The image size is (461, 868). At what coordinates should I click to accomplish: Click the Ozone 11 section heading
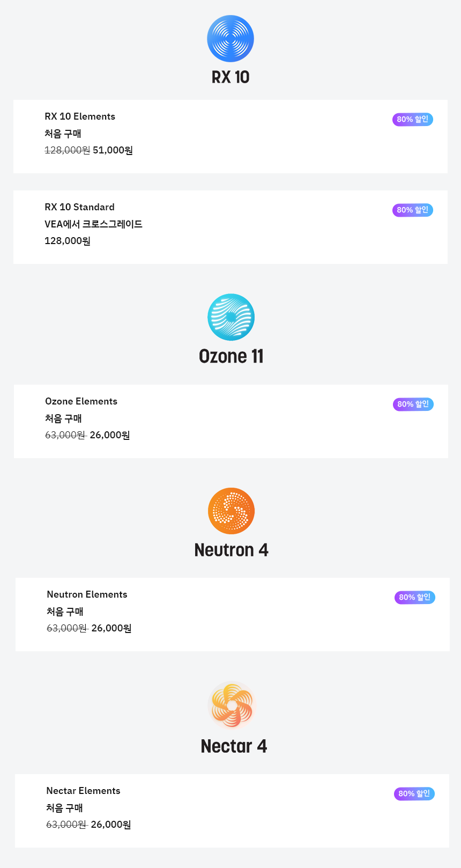tap(231, 356)
